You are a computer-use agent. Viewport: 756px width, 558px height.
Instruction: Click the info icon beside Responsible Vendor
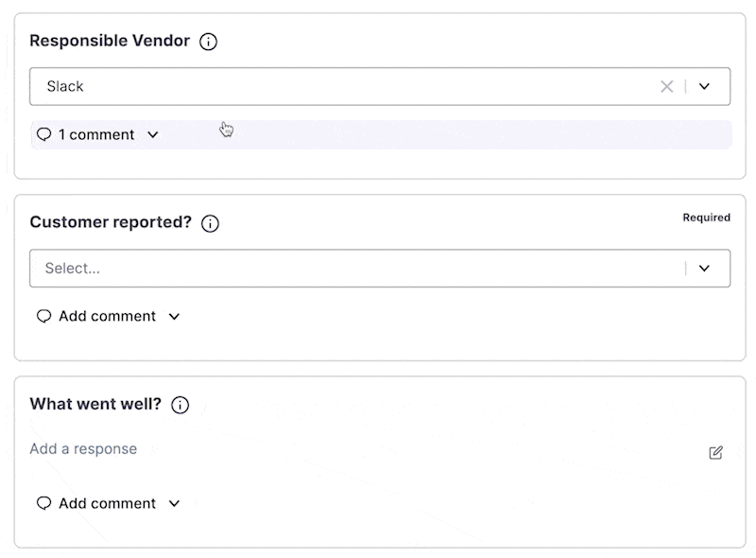[208, 42]
